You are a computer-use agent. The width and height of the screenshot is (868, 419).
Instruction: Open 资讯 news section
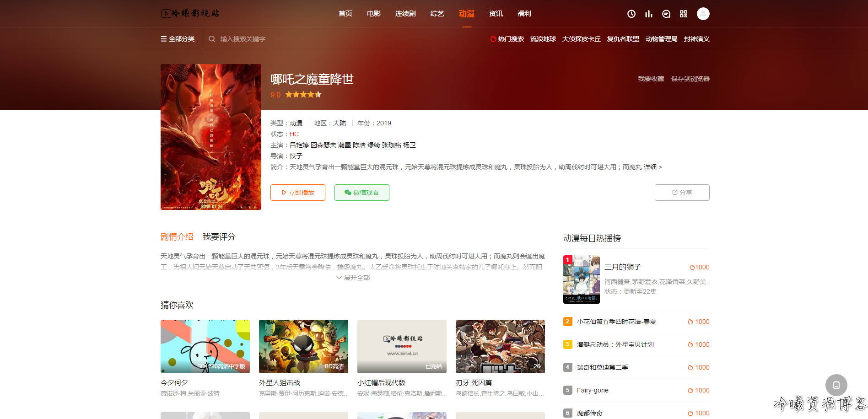[496, 14]
